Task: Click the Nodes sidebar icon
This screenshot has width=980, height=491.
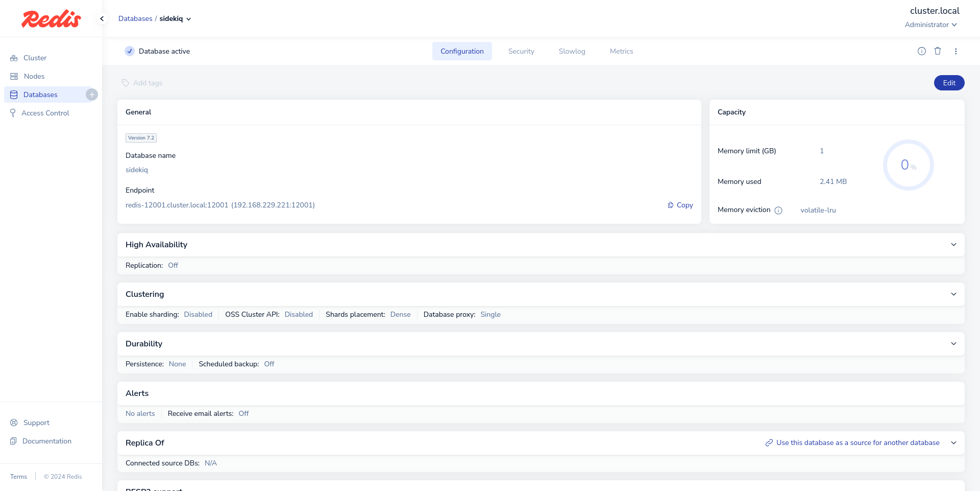Action: coord(14,77)
